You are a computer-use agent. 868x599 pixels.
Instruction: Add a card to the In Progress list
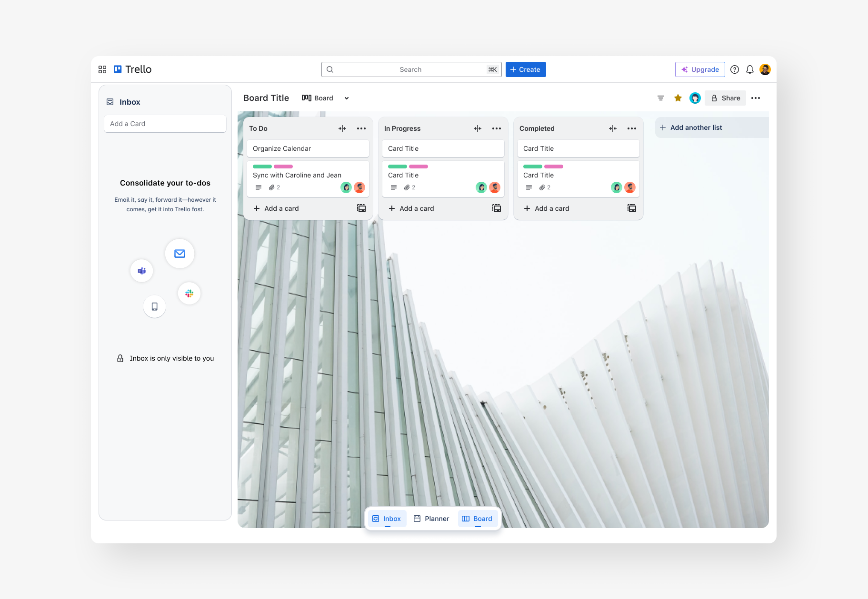click(411, 208)
